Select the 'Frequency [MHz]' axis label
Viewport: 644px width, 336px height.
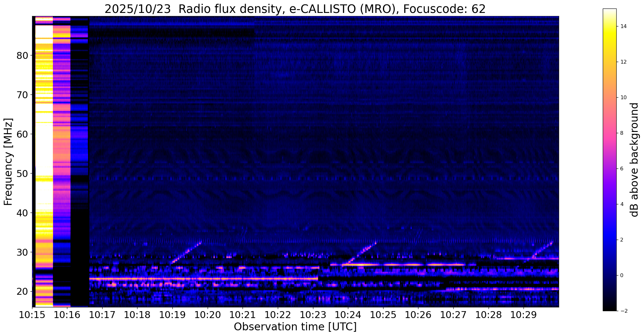pyautogui.click(x=8, y=162)
